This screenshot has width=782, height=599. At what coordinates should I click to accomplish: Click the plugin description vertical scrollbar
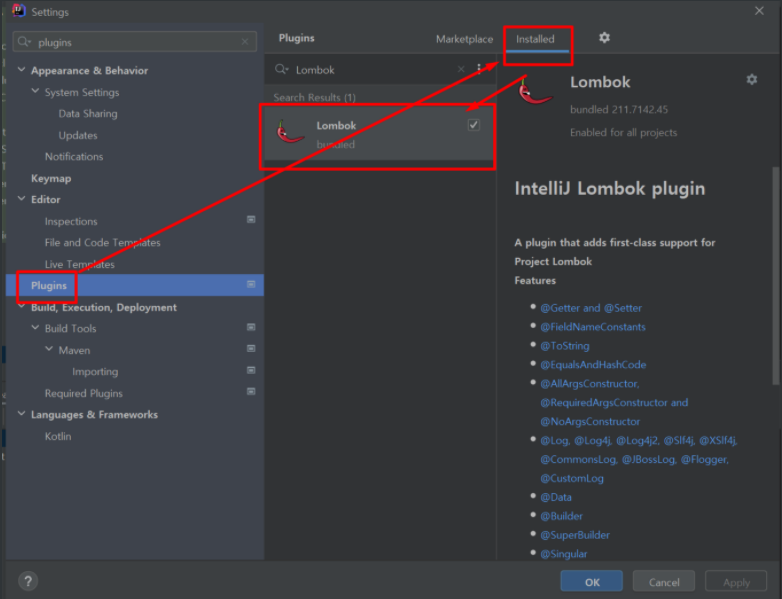776,275
